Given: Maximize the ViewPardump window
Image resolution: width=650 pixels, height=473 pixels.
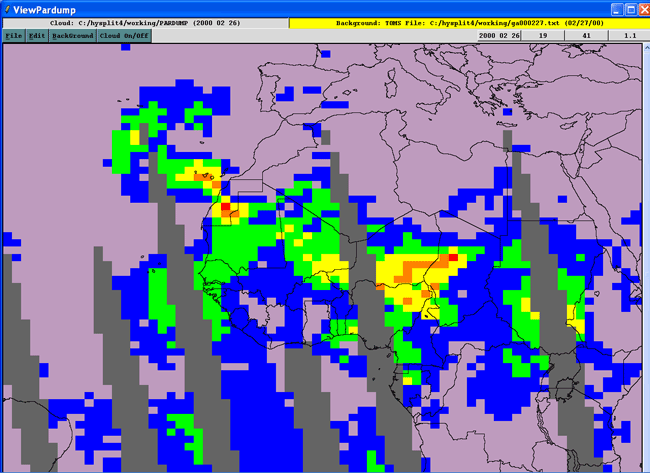Looking at the screenshot, I should coord(631,9).
